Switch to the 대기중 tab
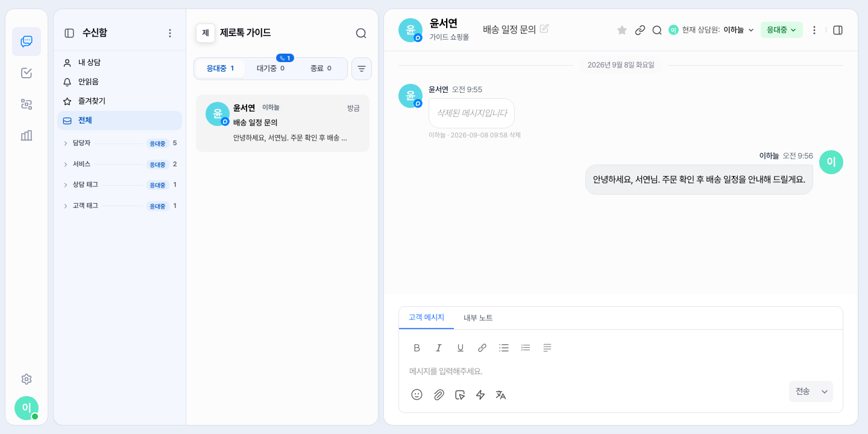Image resolution: width=868 pixels, height=434 pixels. [271, 69]
